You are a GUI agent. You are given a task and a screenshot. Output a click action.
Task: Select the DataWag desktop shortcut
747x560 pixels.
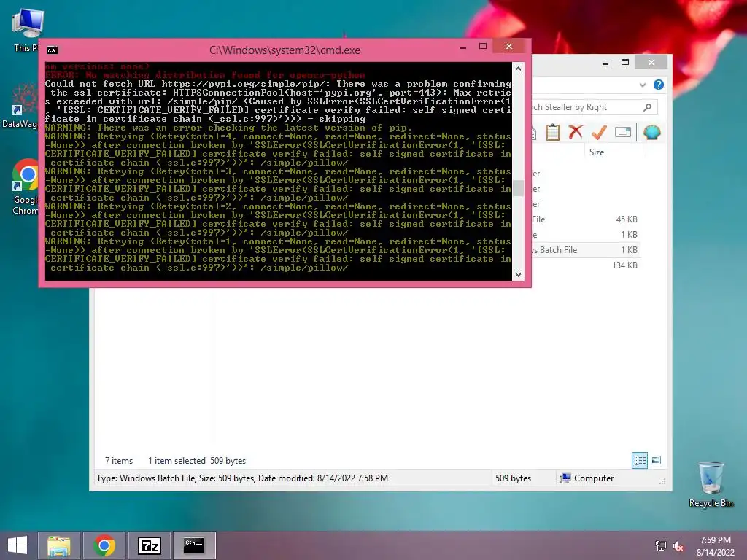(20, 106)
